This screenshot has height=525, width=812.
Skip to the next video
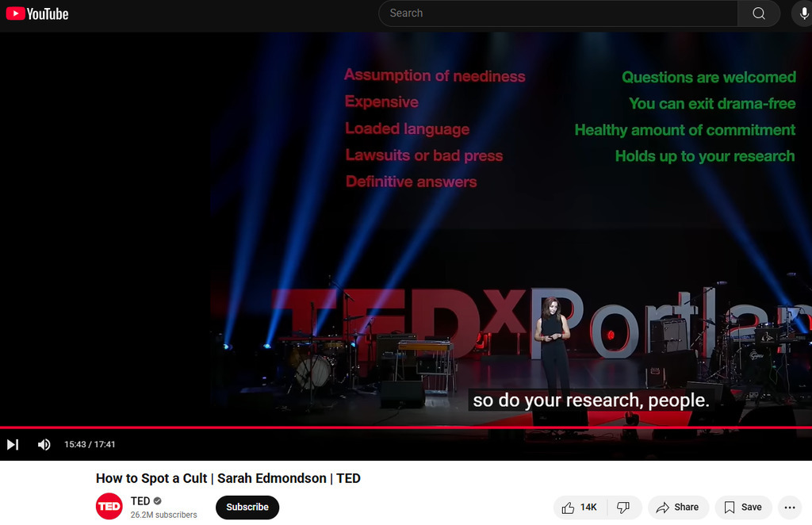(13, 444)
